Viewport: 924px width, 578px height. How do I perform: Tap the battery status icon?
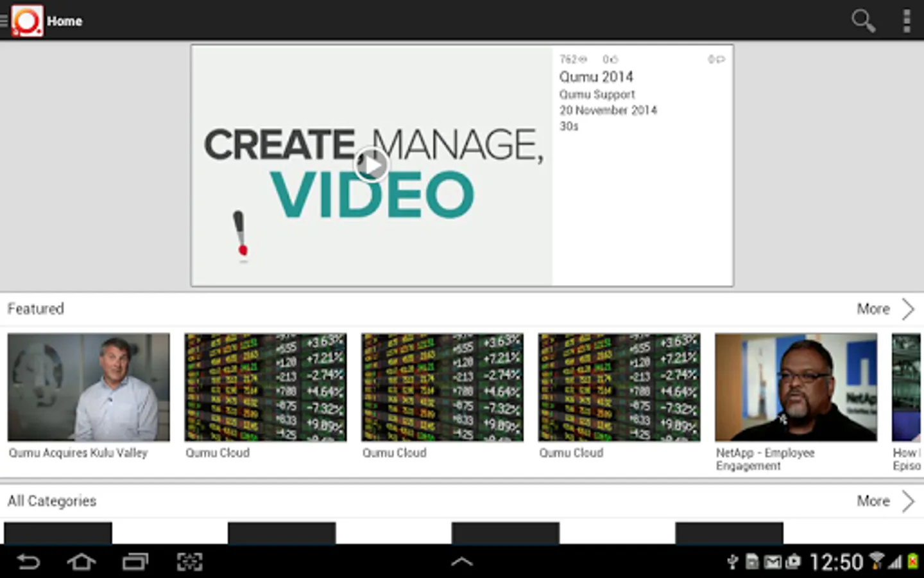tap(912, 562)
